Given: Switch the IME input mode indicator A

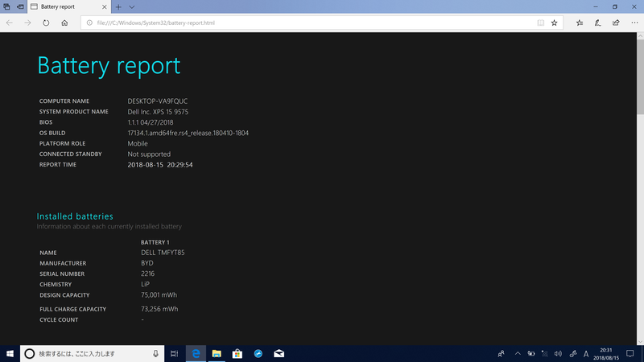Looking at the screenshot, I should pyautogui.click(x=586, y=353).
